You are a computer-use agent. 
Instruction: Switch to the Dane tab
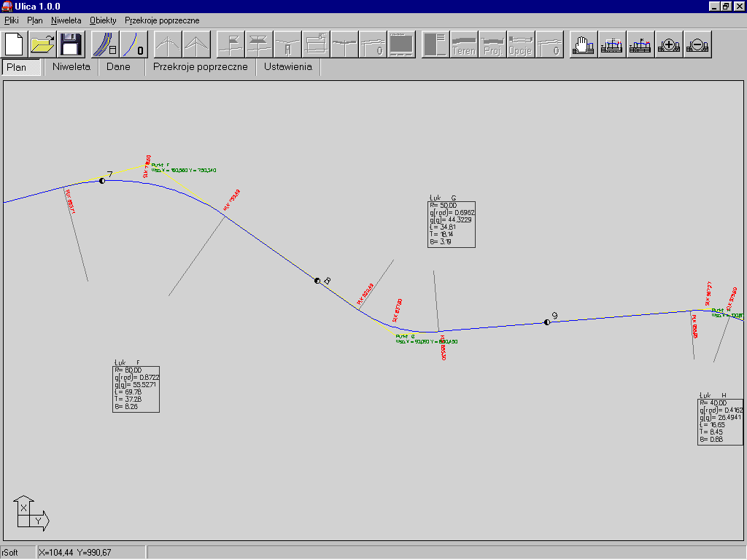(x=118, y=67)
